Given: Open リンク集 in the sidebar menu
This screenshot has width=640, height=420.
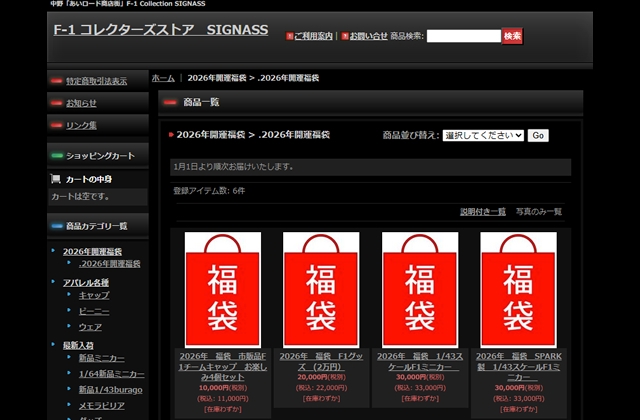Looking at the screenshot, I should (x=81, y=125).
